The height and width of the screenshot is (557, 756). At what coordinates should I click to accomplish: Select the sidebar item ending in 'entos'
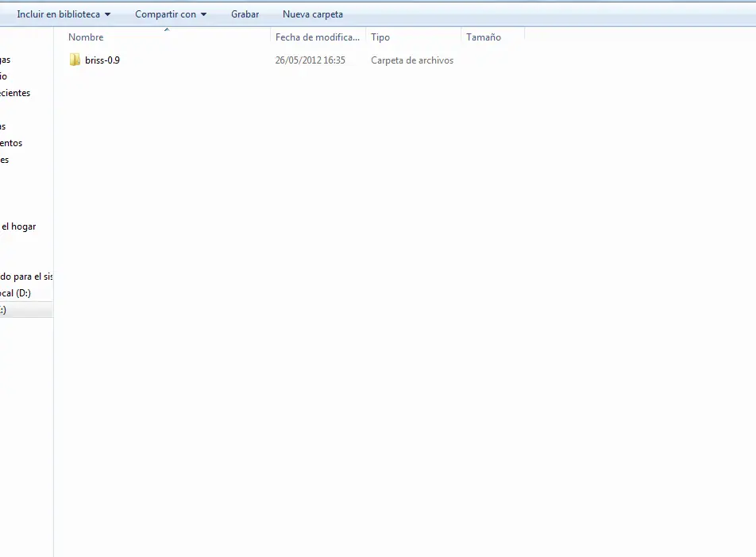(11, 143)
